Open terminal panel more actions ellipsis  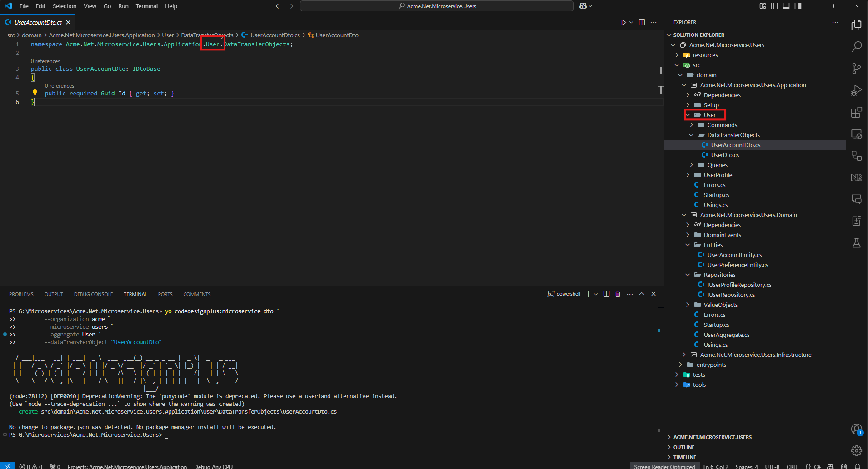tap(630, 294)
